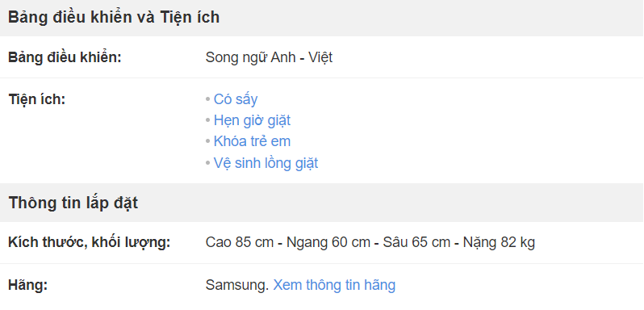
Task: Open the Hẹn giờ giặt link
Action: 252,121
